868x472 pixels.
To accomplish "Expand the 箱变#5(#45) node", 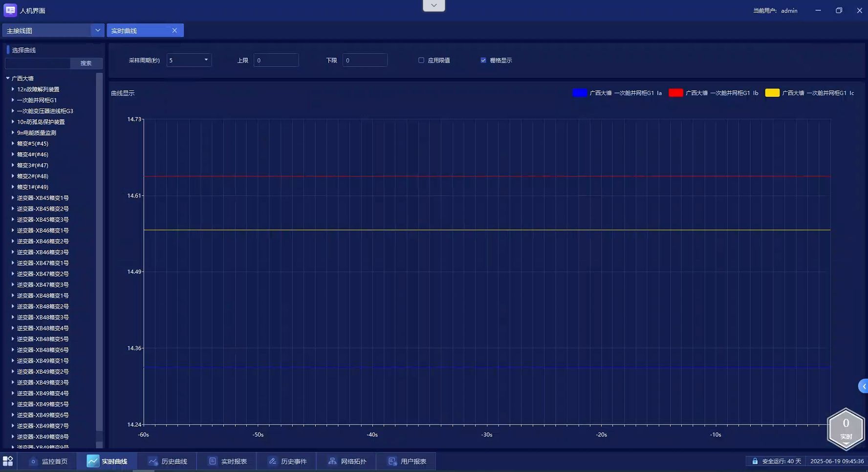I will click(13, 144).
